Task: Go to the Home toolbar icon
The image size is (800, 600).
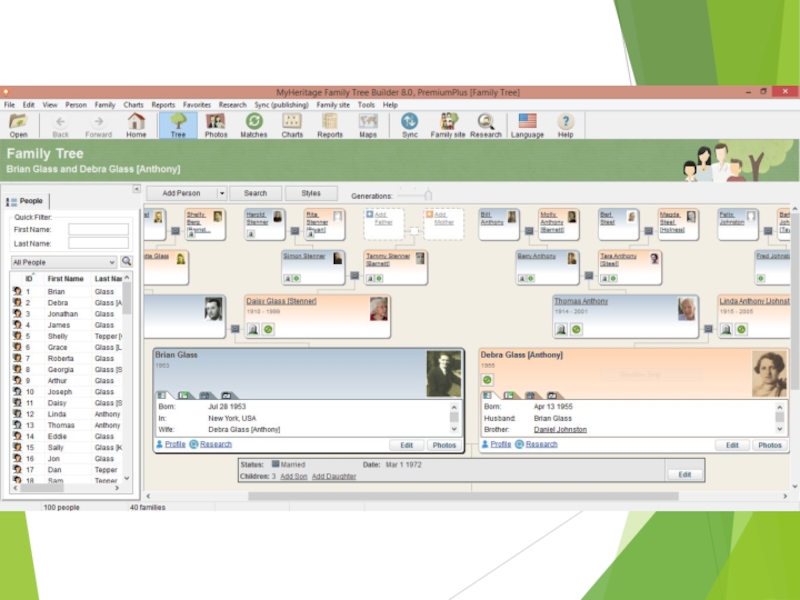Action: 136,126
